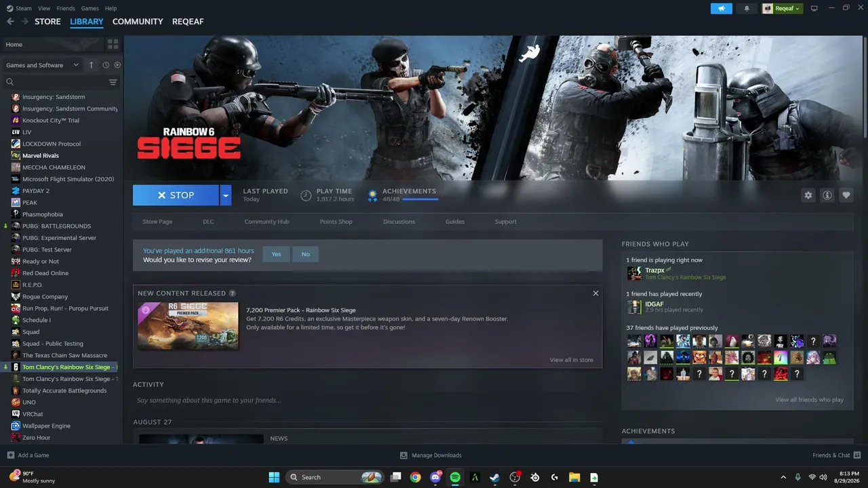Viewport: 868px width, 488px height.
Task: Open the REQEAF profile tab
Action: click(188, 22)
